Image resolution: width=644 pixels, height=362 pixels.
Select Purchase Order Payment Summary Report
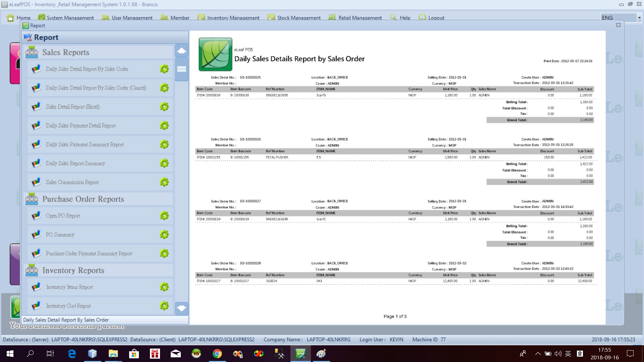89,253
